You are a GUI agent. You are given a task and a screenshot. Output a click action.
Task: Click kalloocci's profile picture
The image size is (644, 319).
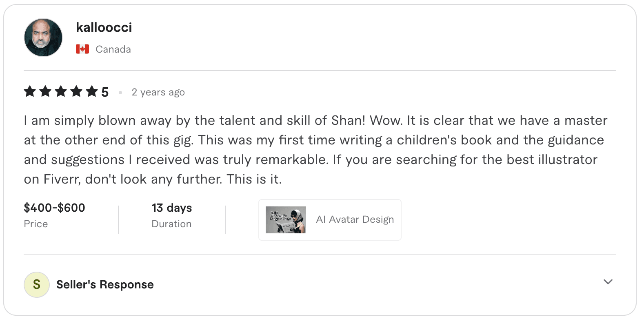pyautogui.click(x=43, y=37)
